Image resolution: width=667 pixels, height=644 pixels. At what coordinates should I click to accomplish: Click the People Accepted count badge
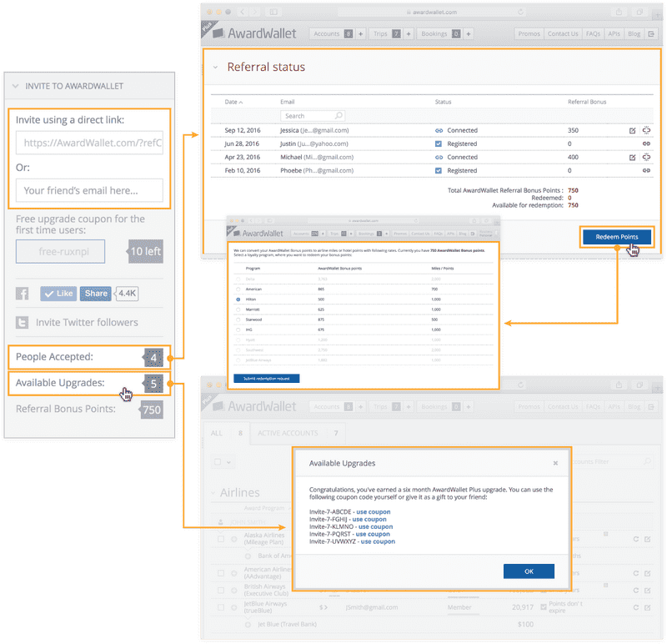pyautogui.click(x=153, y=358)
